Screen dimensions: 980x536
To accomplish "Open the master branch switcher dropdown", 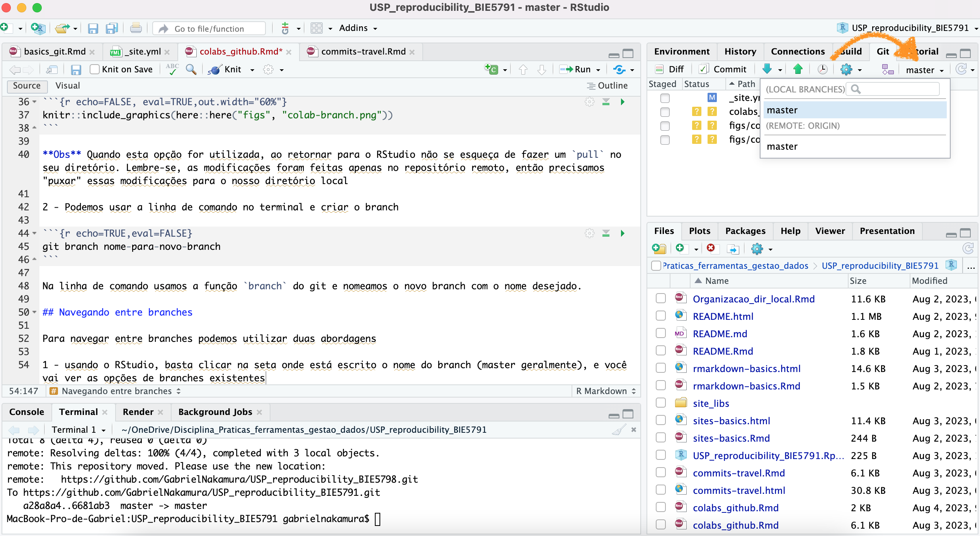I will (x=925, y=70).
